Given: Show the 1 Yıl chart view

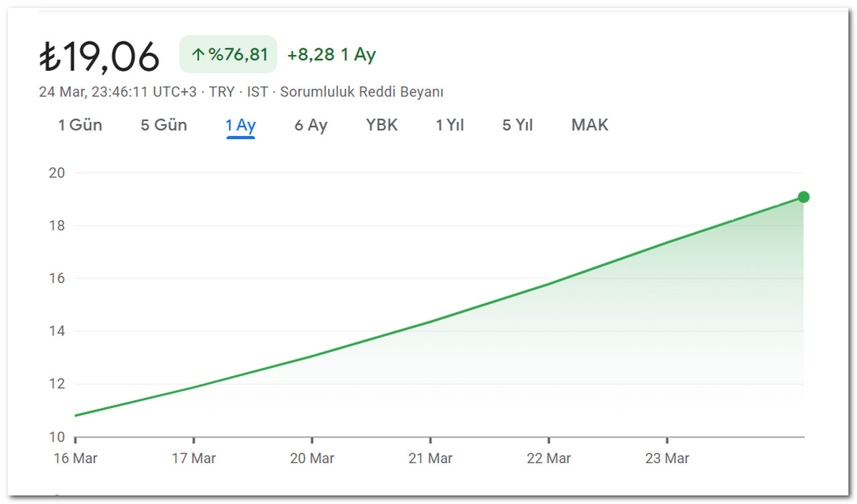Looking at the screenshot, I should [450, 125].
